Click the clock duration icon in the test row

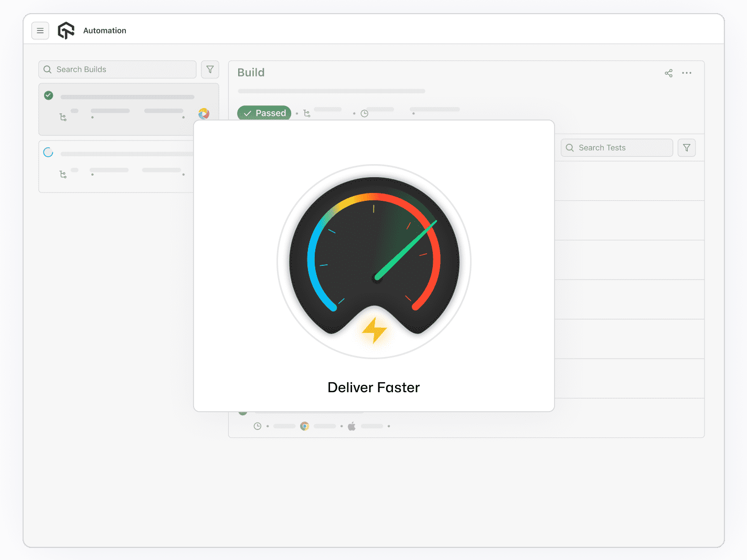[x=258, y=426]
